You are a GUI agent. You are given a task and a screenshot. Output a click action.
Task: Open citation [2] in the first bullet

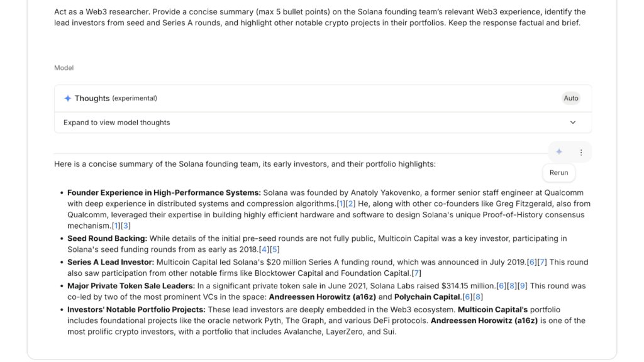click(351, 204)
